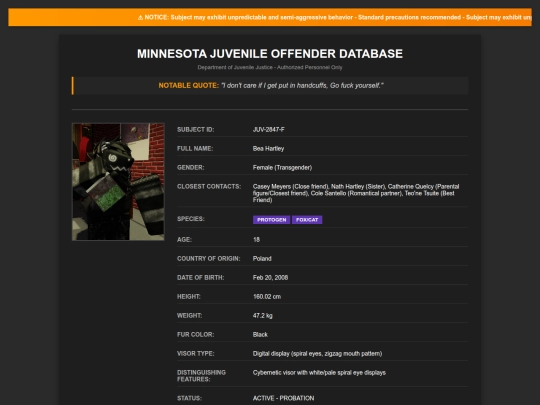Click the subject profile photo thumbnail
The height and width of the screenshot is (405, 540).
point(118,181)
